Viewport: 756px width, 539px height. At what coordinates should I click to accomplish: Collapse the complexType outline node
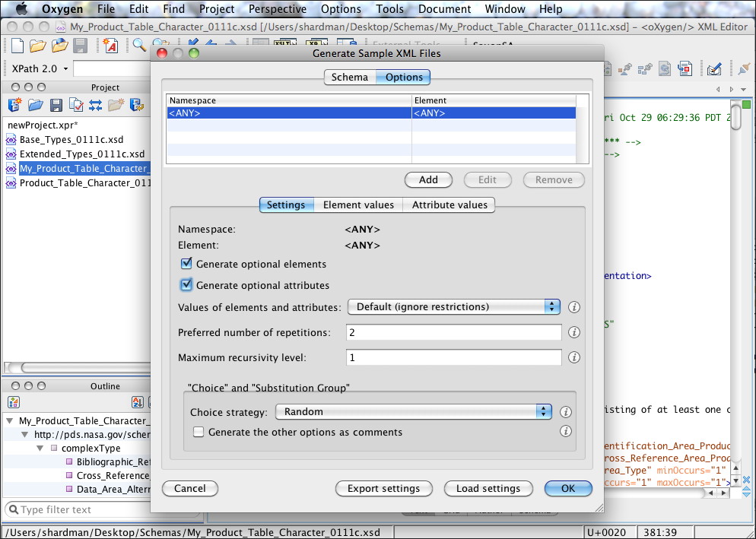point(40,448)
